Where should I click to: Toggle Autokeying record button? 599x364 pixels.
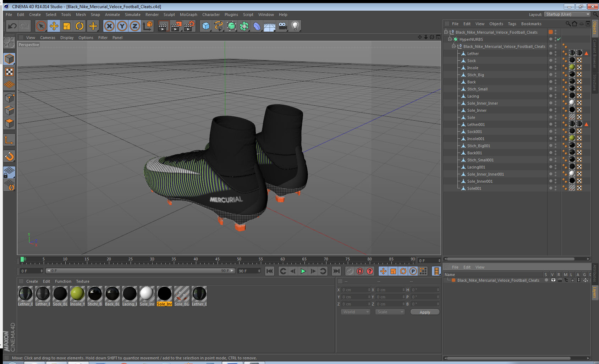pos(360,271)
